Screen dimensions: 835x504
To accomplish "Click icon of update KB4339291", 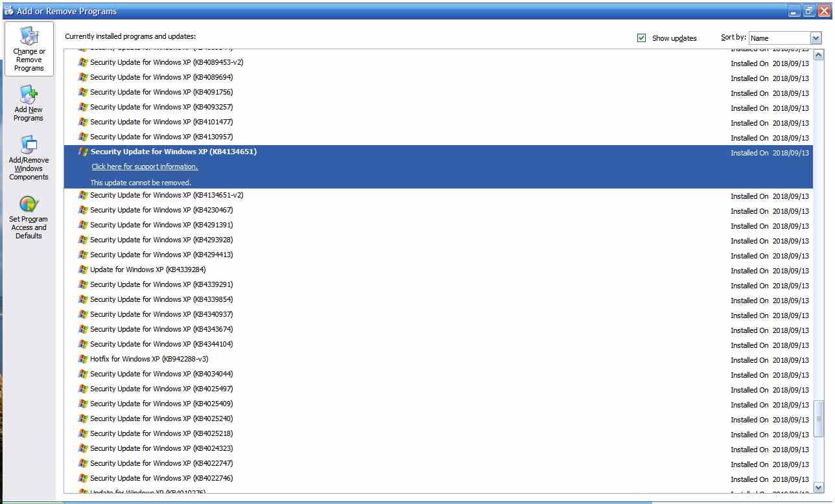I will click(x=83, y=284).
